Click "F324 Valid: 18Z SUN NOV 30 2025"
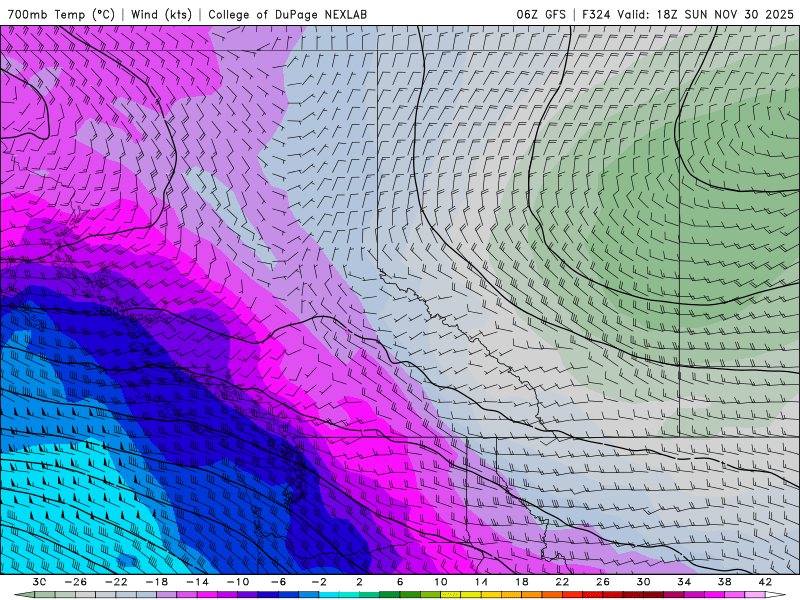This screenshot has height=600, width=800. click(688, 14)
